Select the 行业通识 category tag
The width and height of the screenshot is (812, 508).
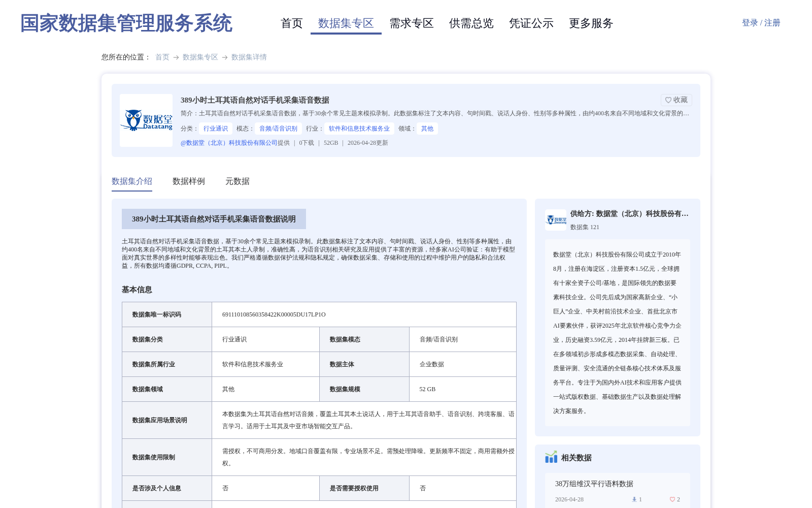[216, 129]
